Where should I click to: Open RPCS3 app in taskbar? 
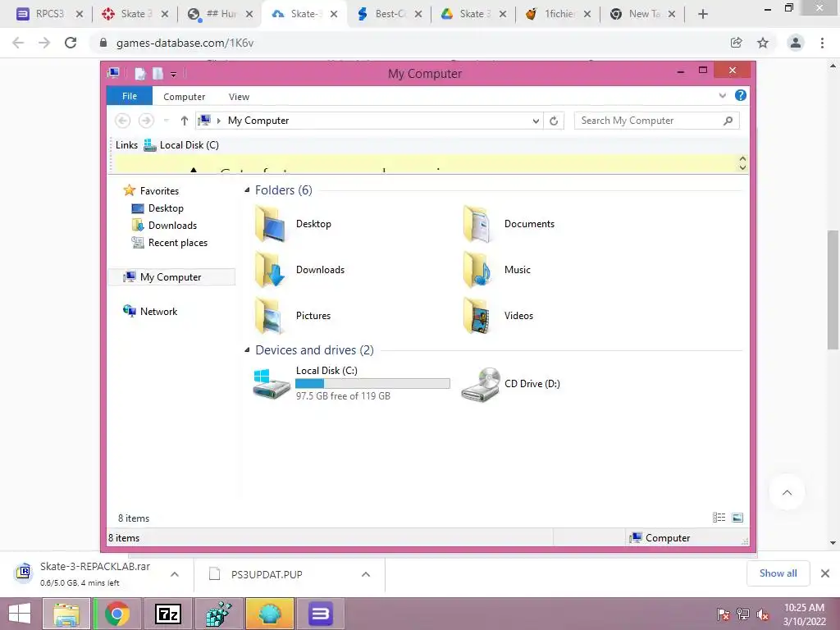321,614
